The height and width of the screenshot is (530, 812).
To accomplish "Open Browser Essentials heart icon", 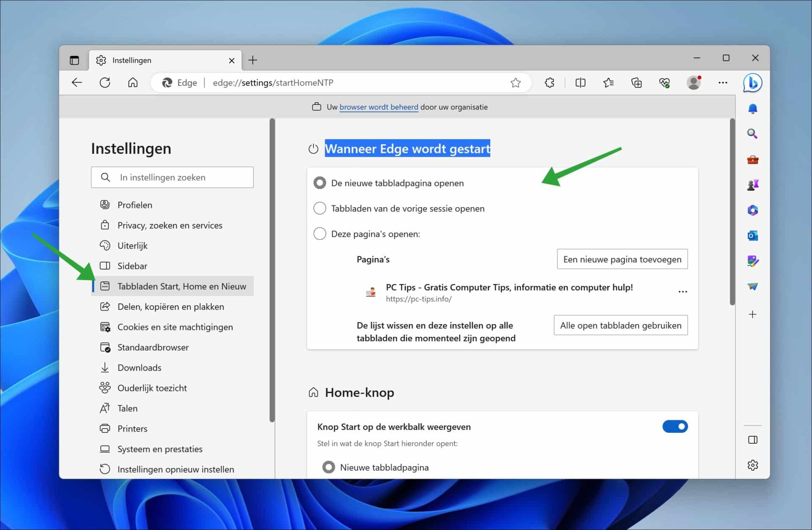I will point(665,83).
